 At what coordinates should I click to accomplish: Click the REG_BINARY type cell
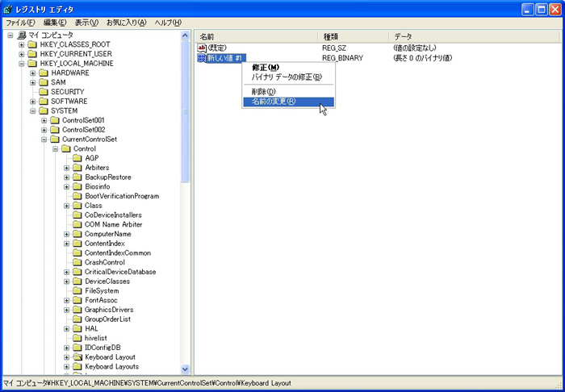343,58
